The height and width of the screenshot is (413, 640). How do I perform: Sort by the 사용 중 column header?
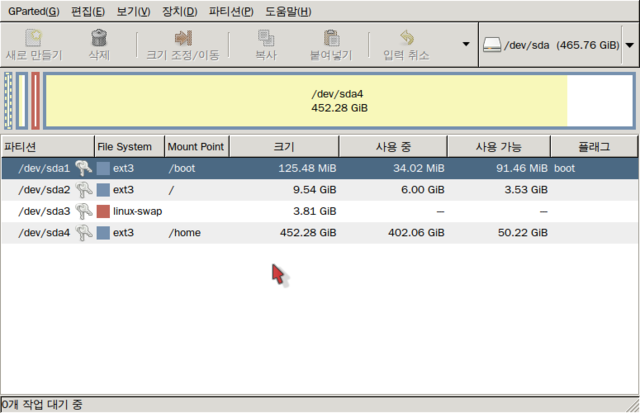coord(393,147)
